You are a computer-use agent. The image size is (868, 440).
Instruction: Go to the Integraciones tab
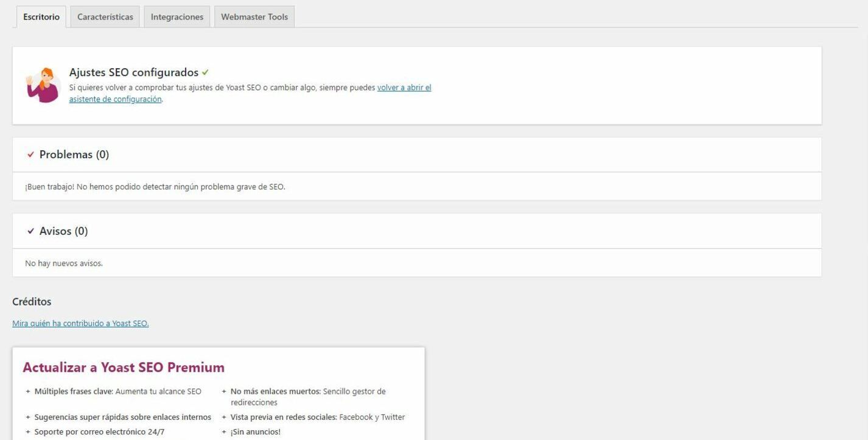click(177, 17)
